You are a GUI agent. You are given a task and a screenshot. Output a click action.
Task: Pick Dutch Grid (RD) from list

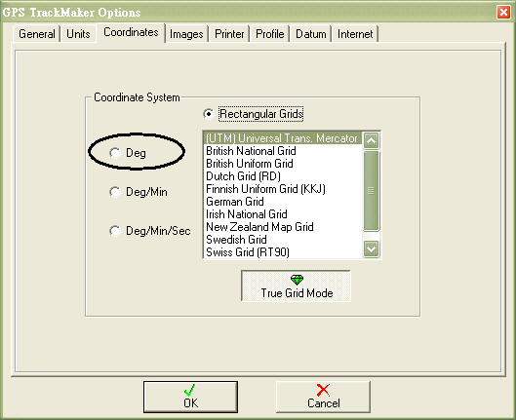click(283, 176)
